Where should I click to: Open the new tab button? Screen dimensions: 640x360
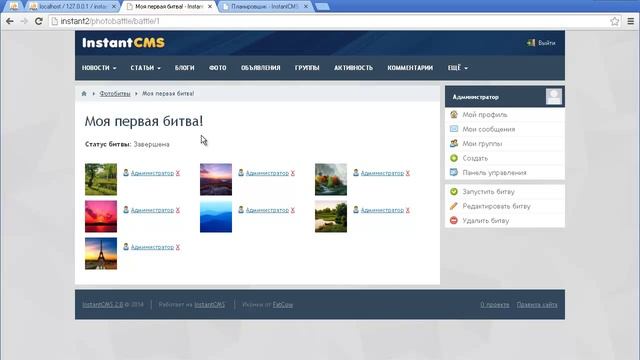click(322, 7)
